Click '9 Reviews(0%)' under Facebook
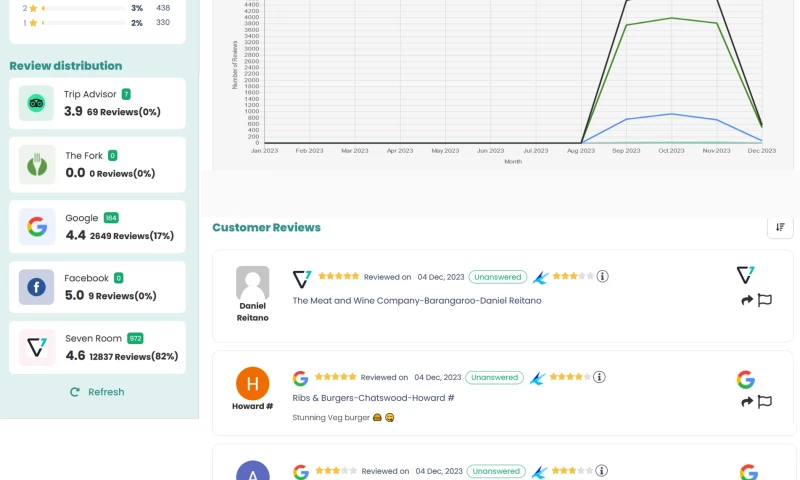Viewport: 800px width, 480px height. pyautogui.click(x=122, y=296)
